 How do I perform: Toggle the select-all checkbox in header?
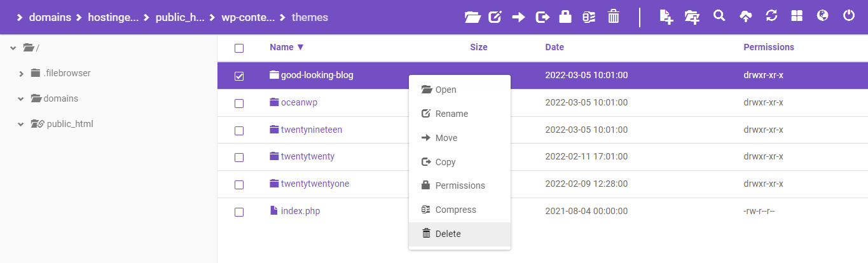tap(239, 48)
